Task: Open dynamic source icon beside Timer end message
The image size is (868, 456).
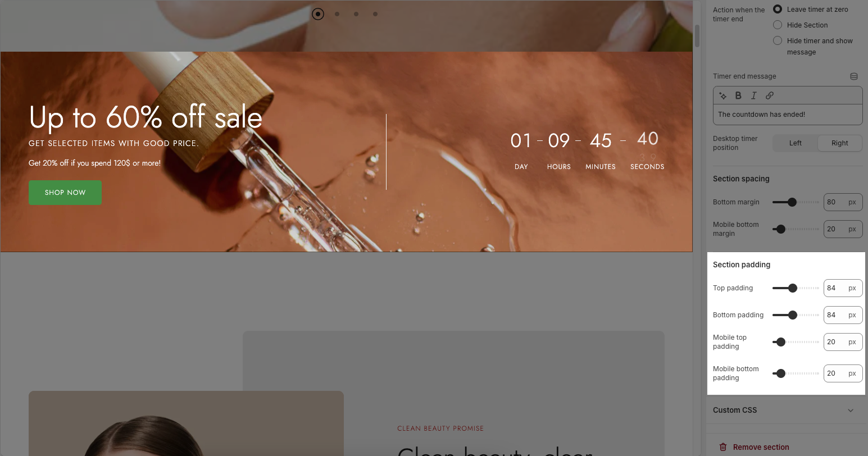Action: [854, 76]
